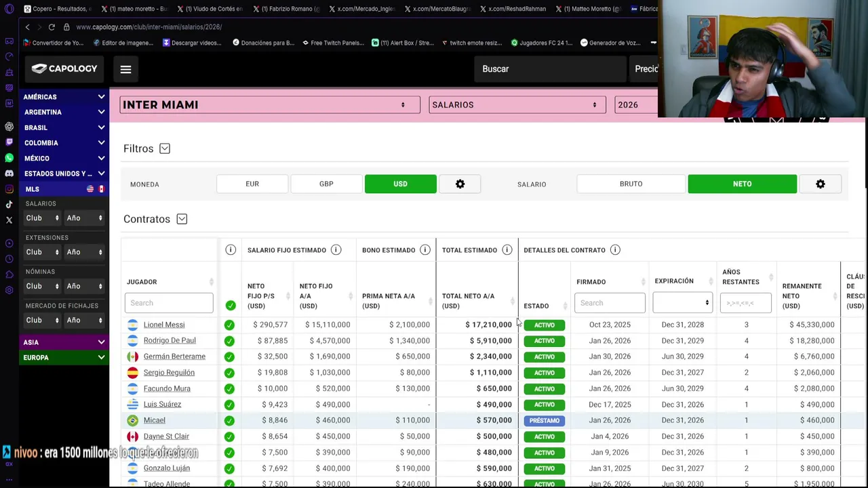
Task: Expand the AMÉRICAS menu
Action: pos(64,97)
